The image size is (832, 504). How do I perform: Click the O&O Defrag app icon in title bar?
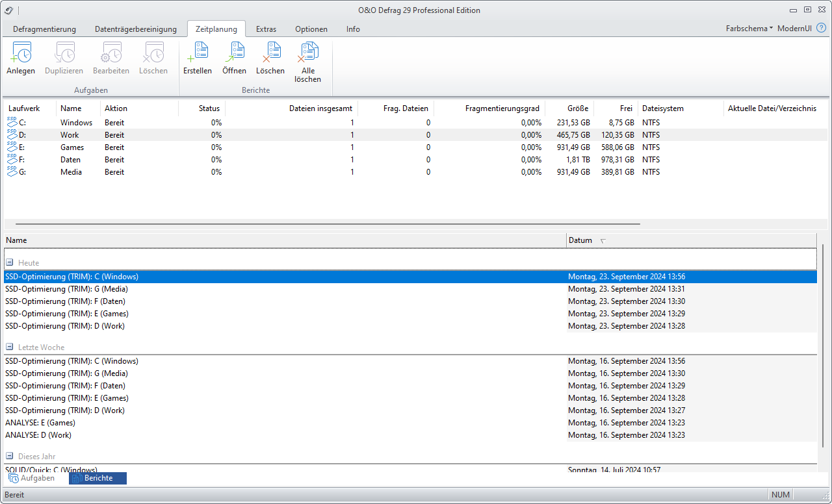[8, 10]
